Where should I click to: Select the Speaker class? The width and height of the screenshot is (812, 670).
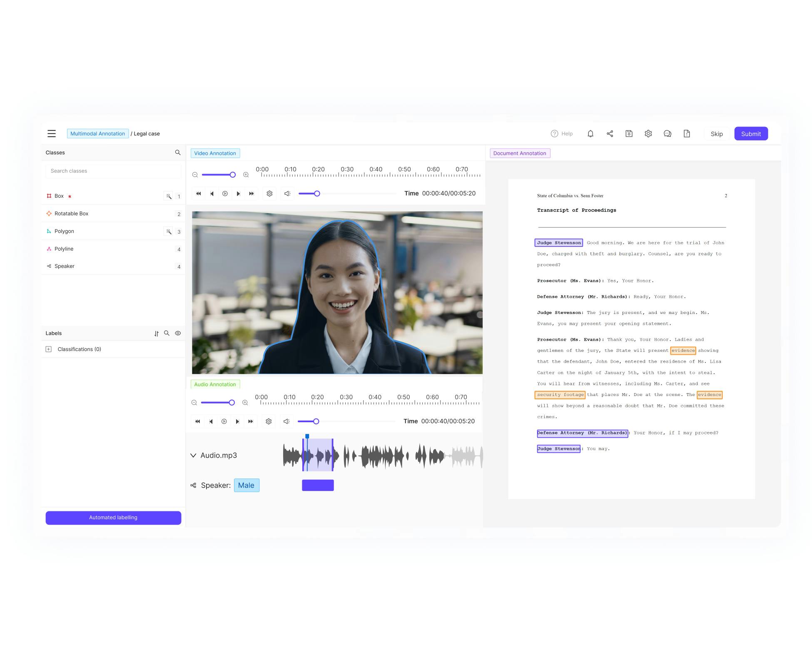[113, 267]
